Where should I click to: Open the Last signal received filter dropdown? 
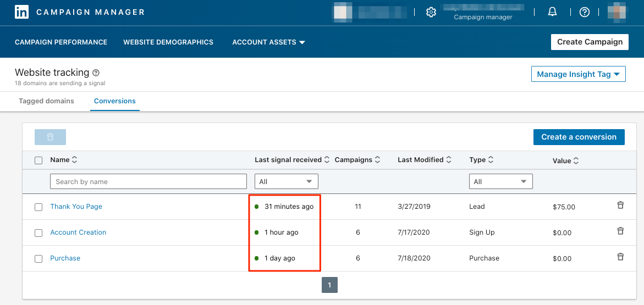pyautogui.click(x=286, y=181)
